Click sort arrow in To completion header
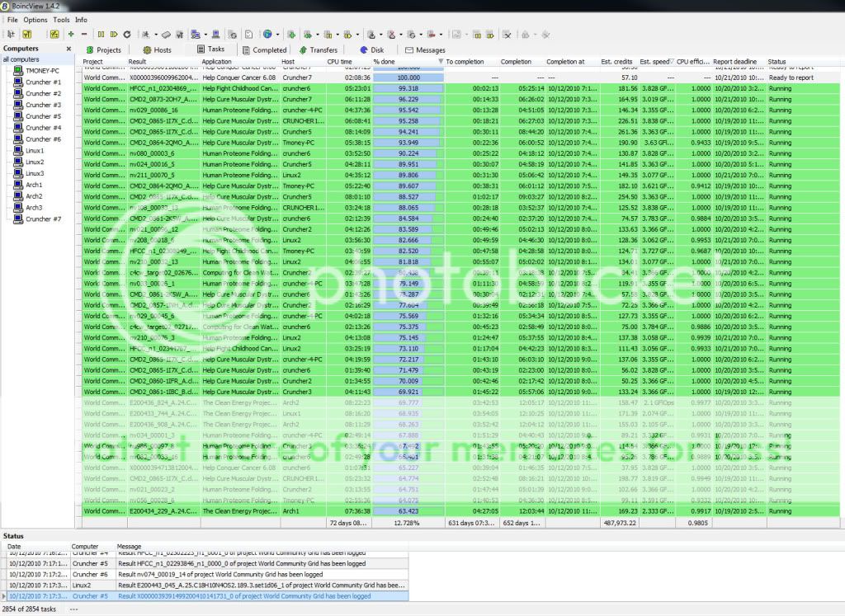This screenshot has height=616, width=845. point(441,61)
